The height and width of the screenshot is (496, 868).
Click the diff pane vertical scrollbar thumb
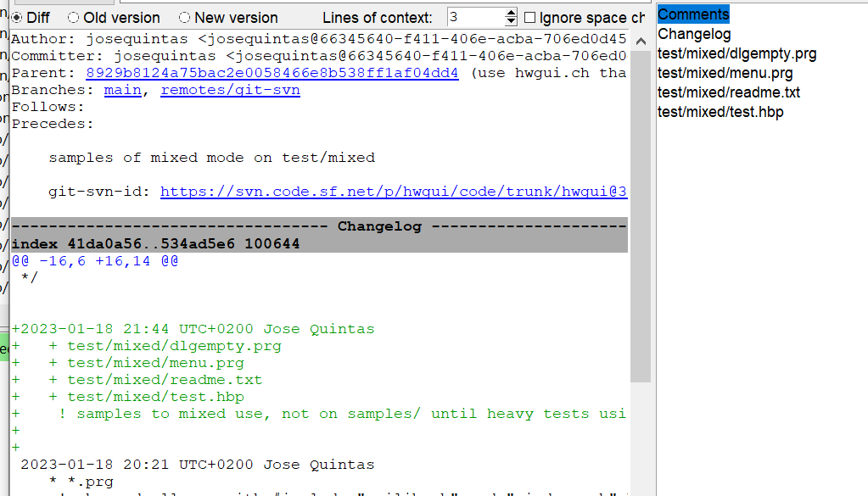641,216
